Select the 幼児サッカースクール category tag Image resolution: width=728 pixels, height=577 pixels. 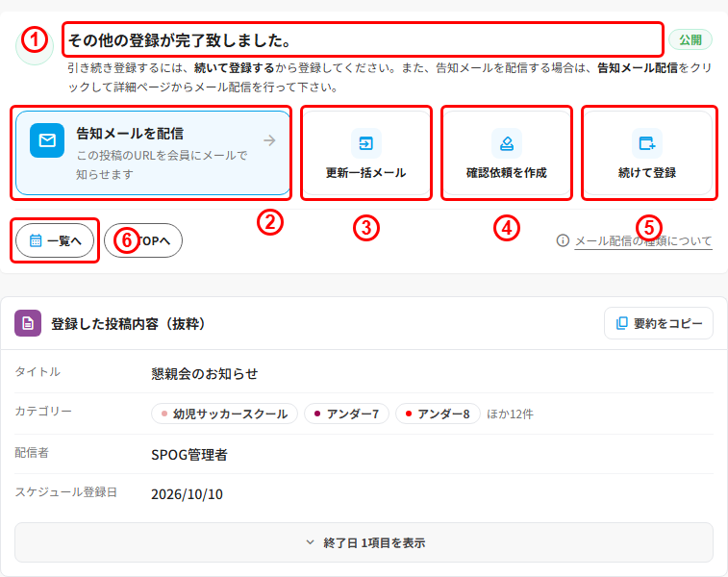(224, 414)
